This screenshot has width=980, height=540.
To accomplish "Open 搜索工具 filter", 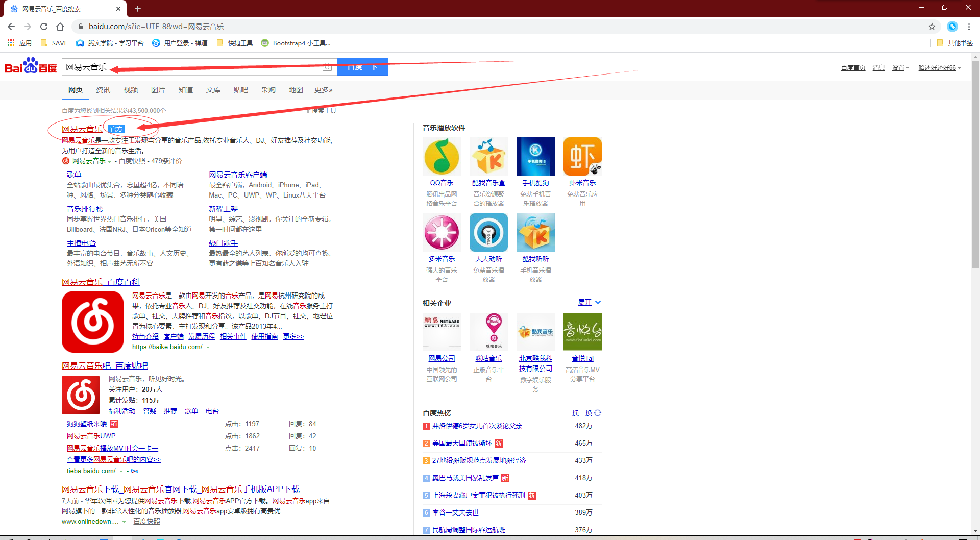I will tap(321, 110).
